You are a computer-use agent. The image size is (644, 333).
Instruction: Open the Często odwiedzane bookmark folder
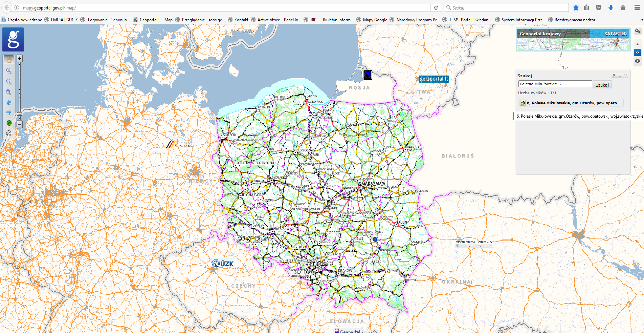(x=22, y=20)
